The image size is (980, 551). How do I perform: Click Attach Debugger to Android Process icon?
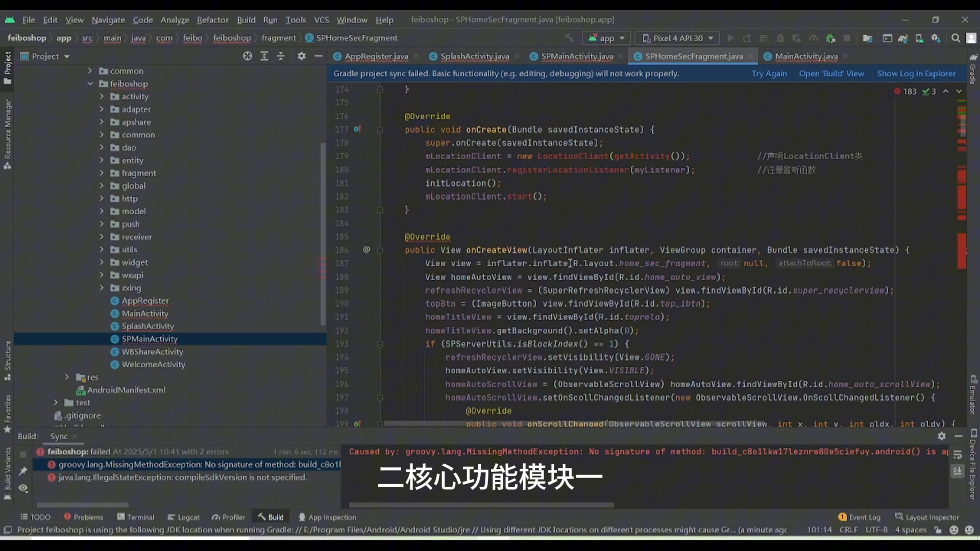click(830, 38)
